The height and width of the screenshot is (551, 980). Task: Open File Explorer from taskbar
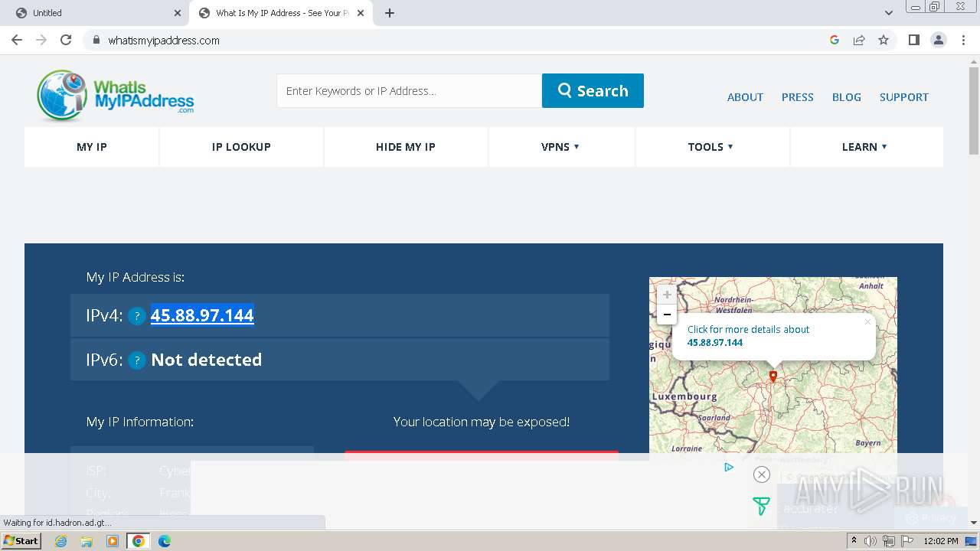(87, 541)
